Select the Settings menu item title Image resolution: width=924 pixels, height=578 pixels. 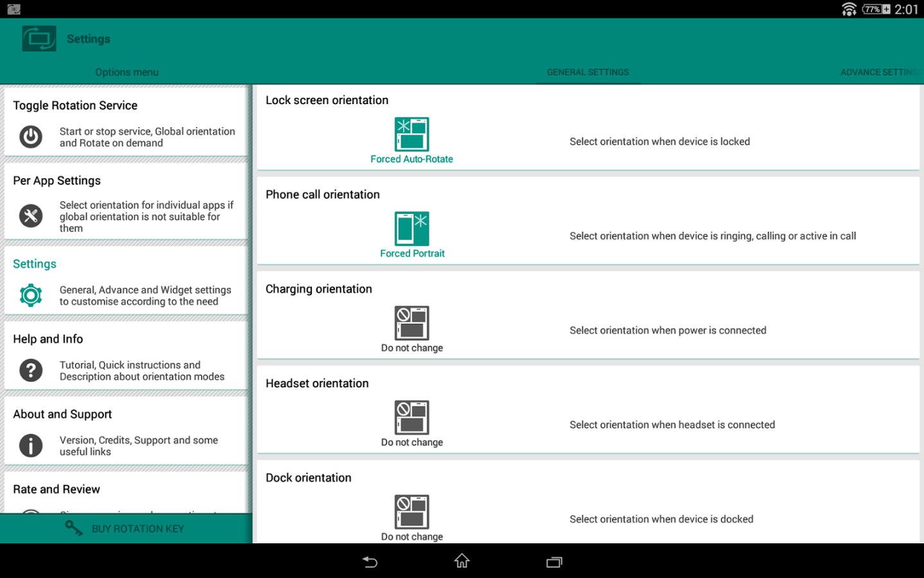click(35, 264)
